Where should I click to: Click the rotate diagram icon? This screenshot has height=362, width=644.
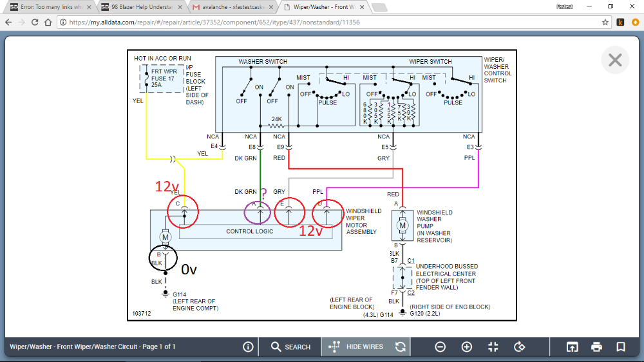(x=520, y=347)
